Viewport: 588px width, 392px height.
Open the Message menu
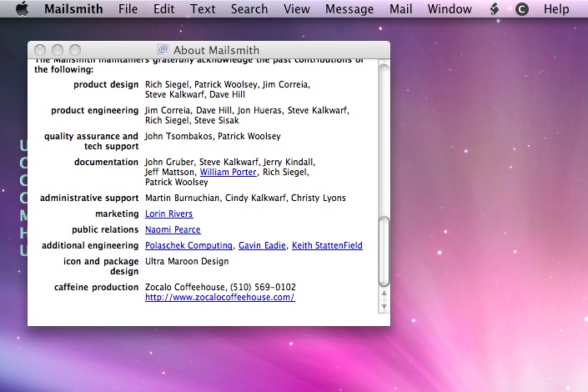click(x=349, y=9)
